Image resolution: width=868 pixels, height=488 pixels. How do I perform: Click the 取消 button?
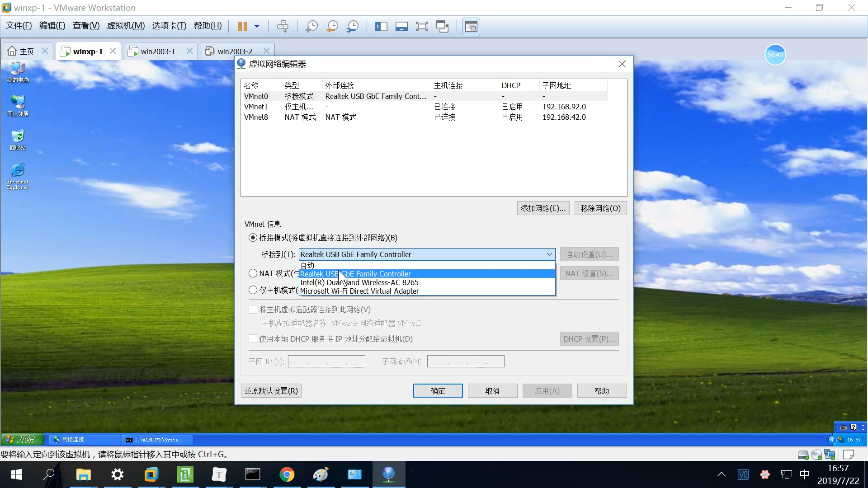click(492, 391)
